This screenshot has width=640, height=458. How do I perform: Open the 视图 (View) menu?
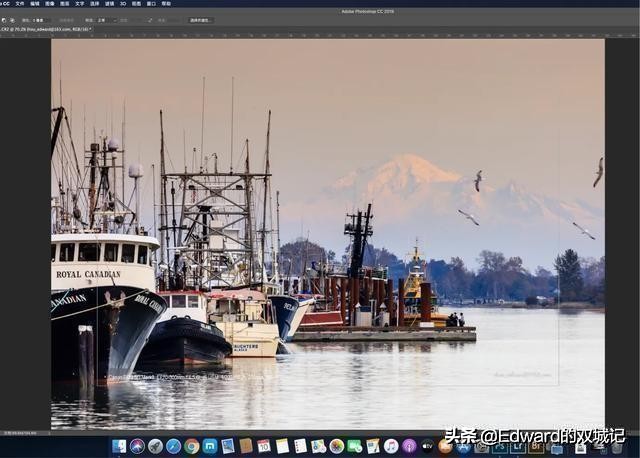click(136, 4)
